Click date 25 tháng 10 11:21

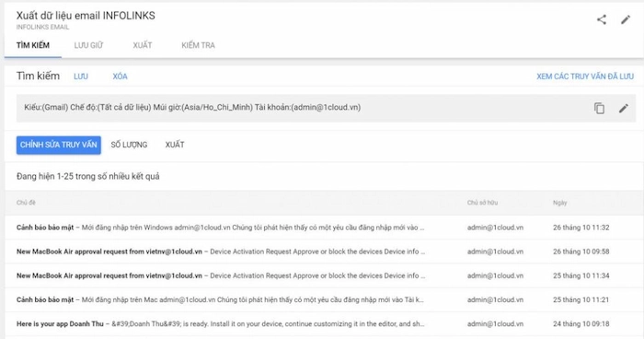click(581, 300)
